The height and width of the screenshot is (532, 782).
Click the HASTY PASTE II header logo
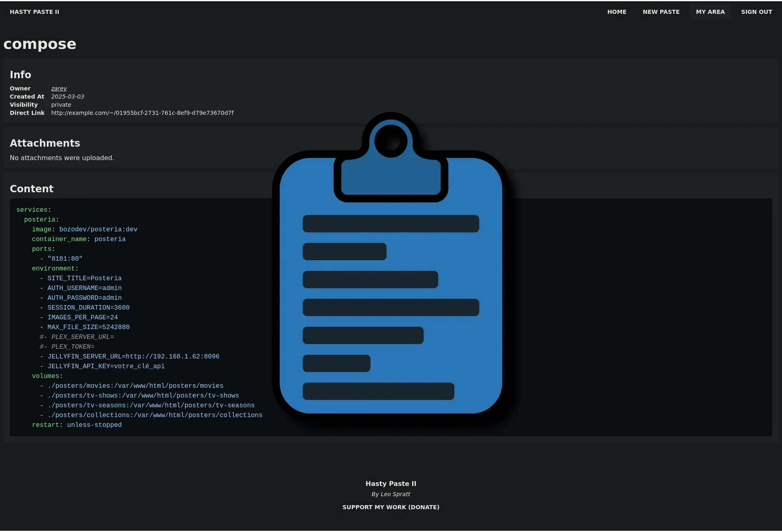34,12
